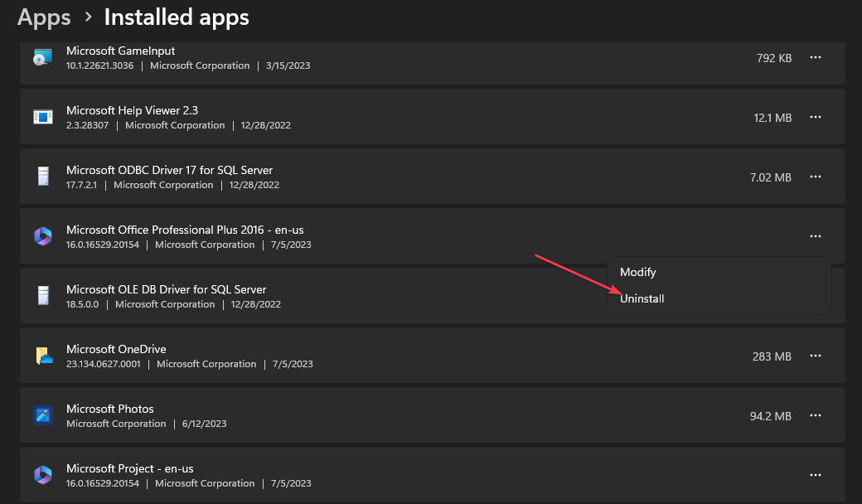Open more options for Microsoft OneDrive
The width and height of the screenshot is (862, 504).
816,356
